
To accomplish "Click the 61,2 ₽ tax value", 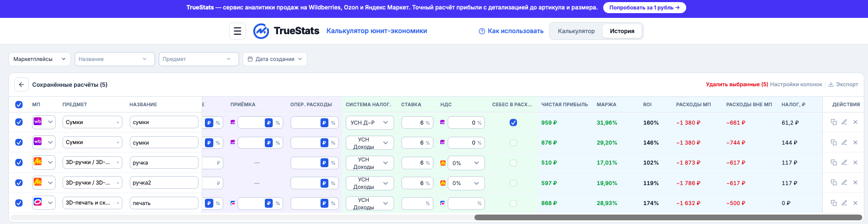I will click(790, 123).
